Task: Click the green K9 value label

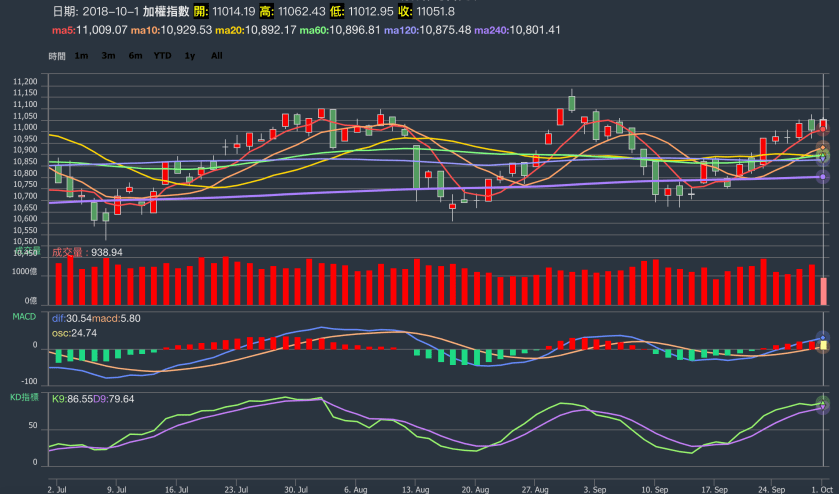Action: [x=71, y=399]
